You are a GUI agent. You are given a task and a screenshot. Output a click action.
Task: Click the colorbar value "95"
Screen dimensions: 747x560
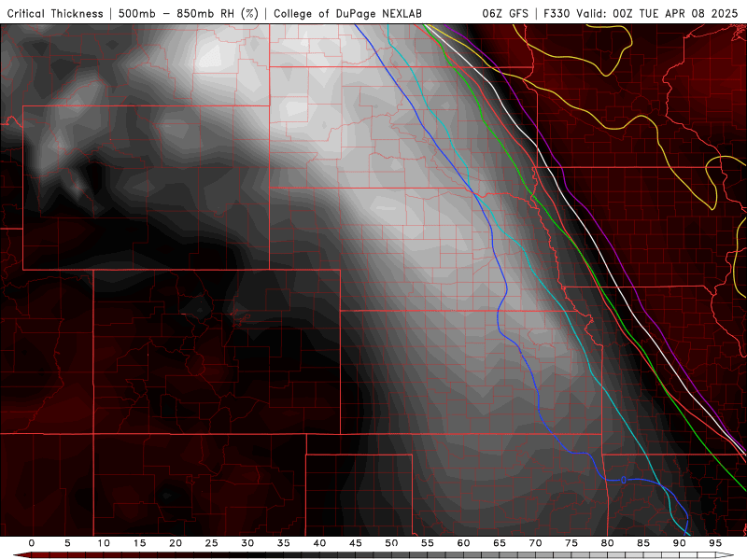[x=715, y=543]
